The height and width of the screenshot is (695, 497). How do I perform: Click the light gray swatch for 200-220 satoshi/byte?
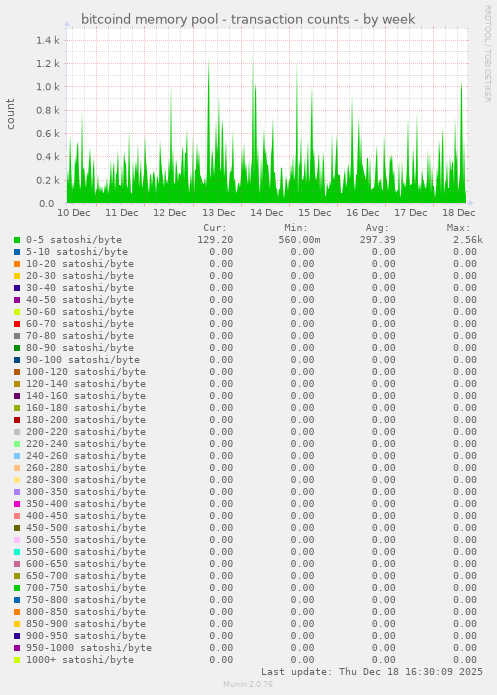(x=17, y=432)
